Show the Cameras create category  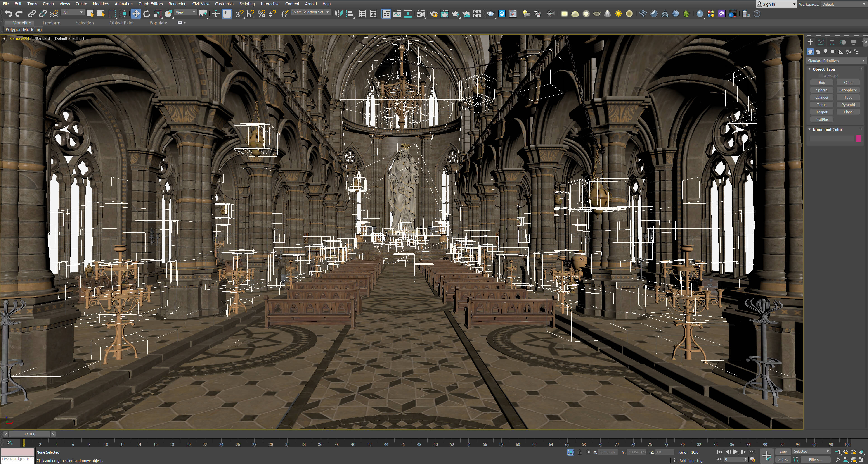(x=833, y=52)
